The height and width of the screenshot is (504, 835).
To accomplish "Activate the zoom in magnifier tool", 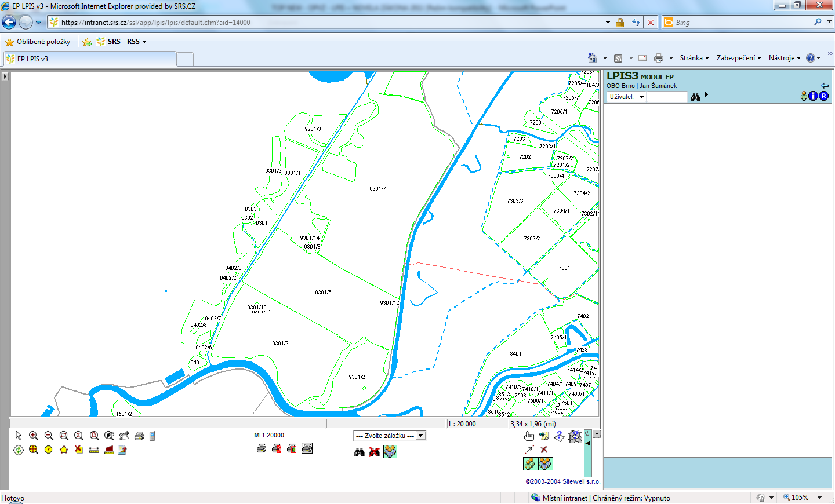I will 34,436.
